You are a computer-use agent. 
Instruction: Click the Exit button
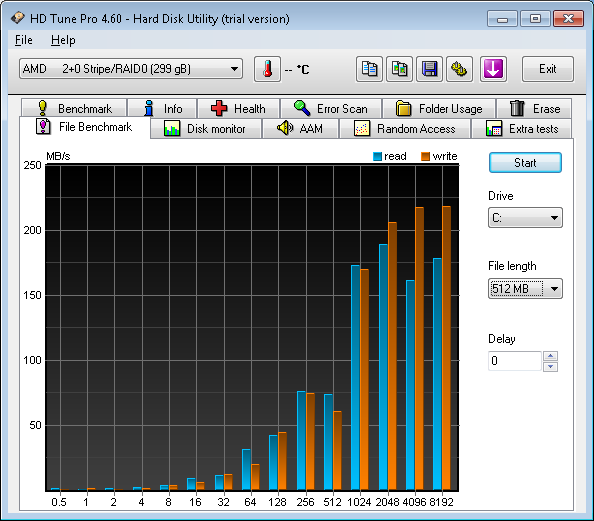point(548,69)
